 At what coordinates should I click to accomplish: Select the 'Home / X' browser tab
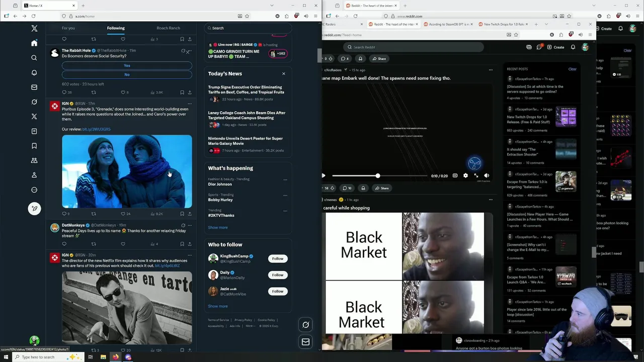(49, 6)
